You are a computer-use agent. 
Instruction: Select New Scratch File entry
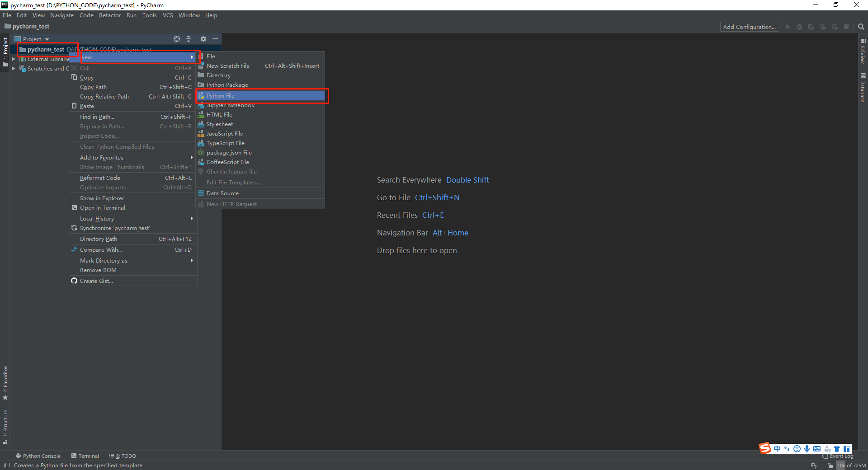click(x=261, y=66)
